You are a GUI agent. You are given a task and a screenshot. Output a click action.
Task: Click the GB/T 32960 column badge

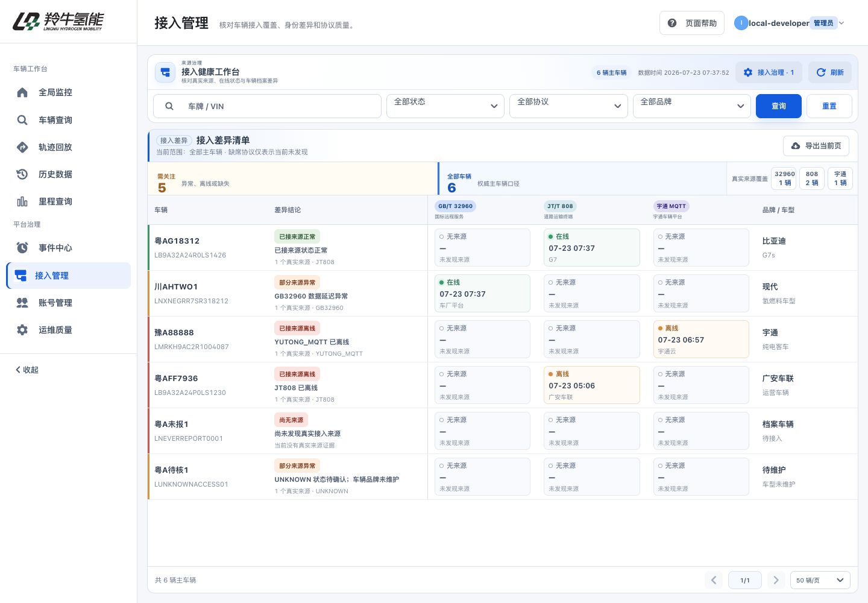(x=455, y=206)
